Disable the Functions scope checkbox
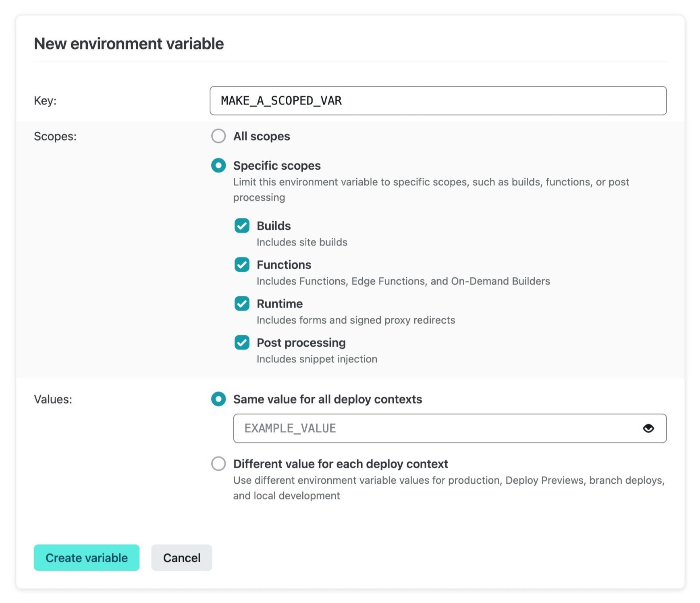This screenshot has height=603, width=700. (x=242, y=265)
